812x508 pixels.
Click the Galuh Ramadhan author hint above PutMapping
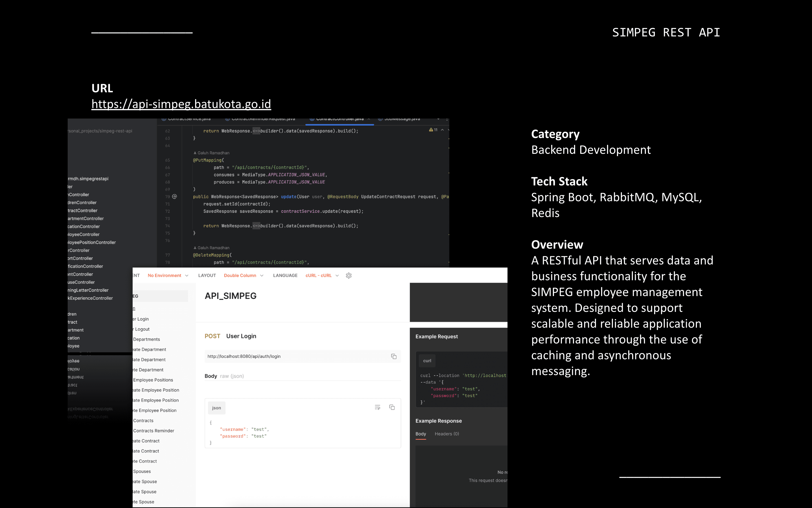click(211, 153)
